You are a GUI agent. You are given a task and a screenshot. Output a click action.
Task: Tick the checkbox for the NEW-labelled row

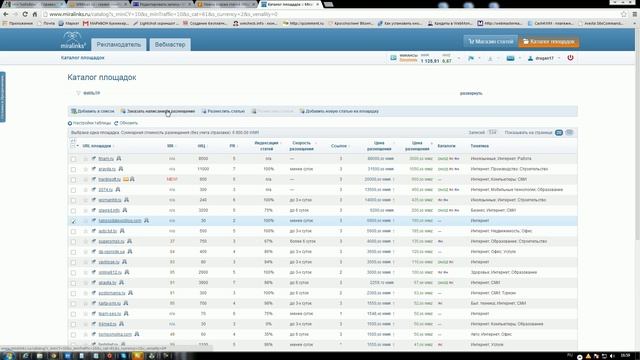click(x=73, y=180)
